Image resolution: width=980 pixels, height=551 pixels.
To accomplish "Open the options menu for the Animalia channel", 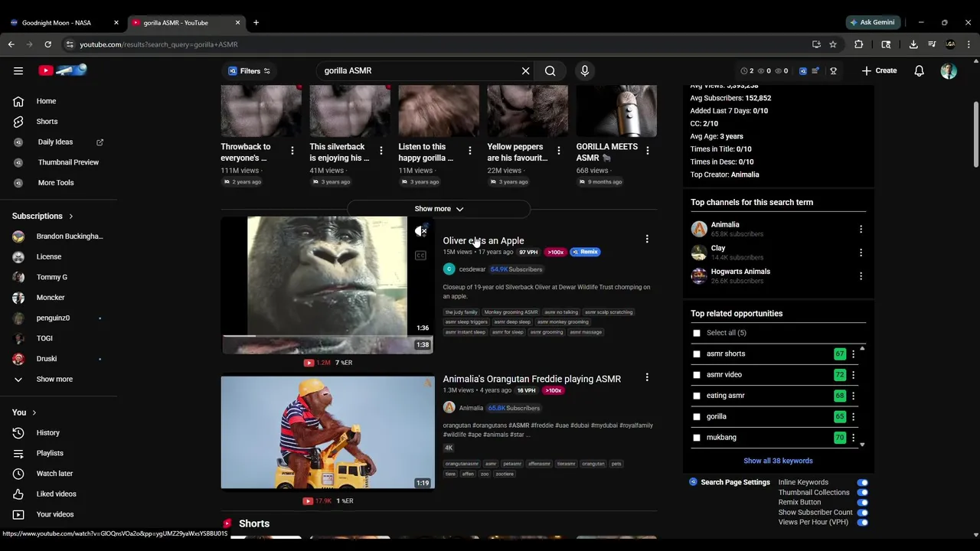I will coord(861,229).
